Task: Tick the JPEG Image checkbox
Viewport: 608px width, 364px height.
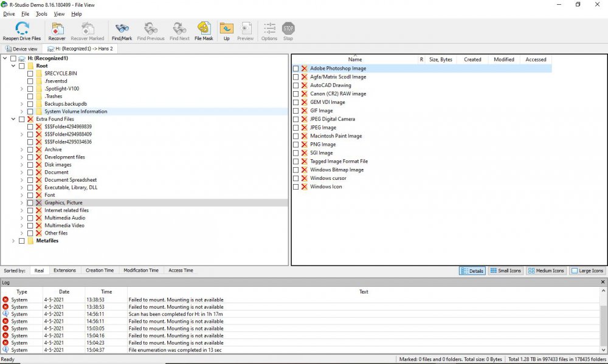Action: [296, 128]
